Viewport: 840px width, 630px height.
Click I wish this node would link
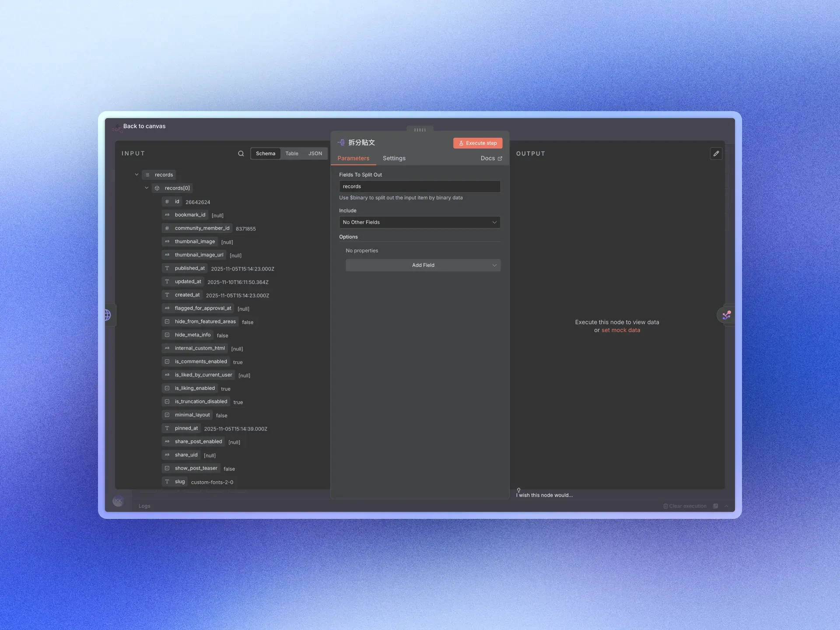point(544,495)
